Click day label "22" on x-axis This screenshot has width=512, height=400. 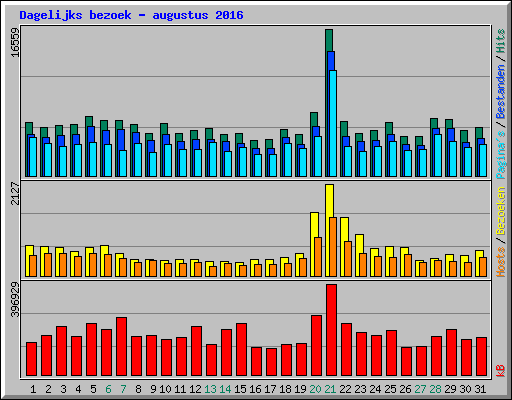click(345, 389)
